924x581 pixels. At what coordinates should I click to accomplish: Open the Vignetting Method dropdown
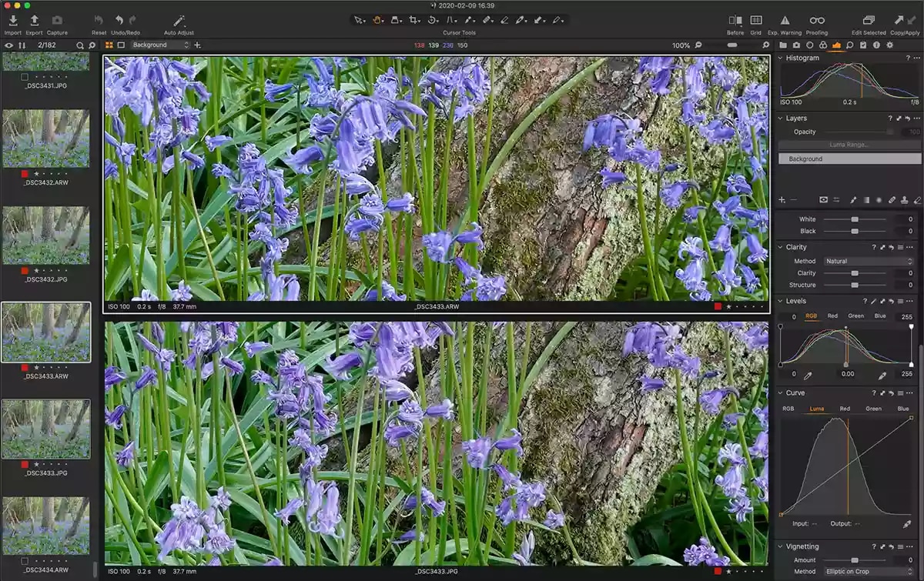(x=867, y=571)
